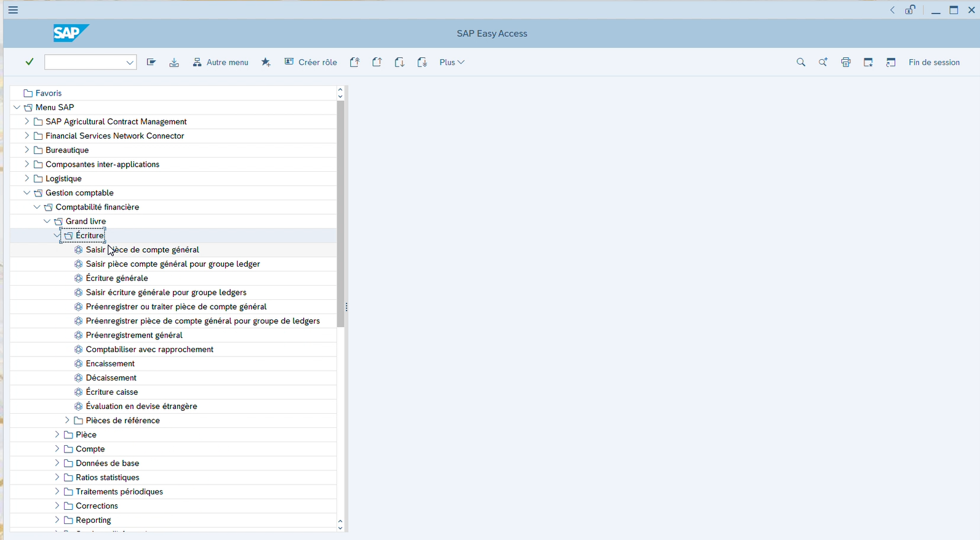Viewport: 980px width, 540px height.
Task: Click folder icon of Bureautique
Action: [38, 150]
